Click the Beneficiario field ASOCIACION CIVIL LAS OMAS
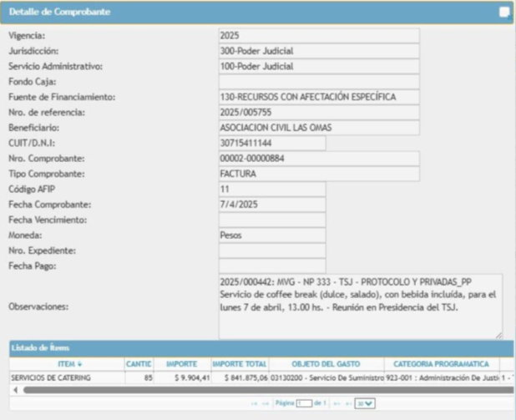Image resolution: width=516 pixels, height=420 pixels. click(319, 128)
